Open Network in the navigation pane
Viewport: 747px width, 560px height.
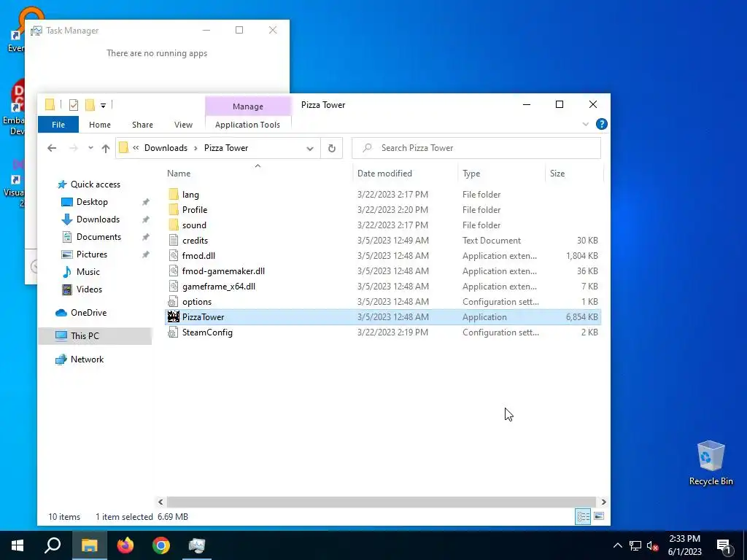point(88,359)
